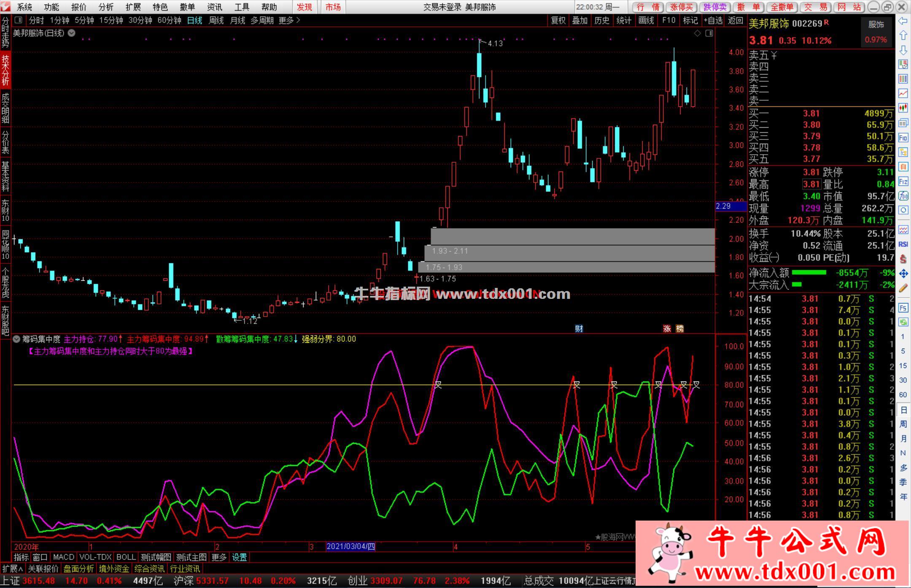911x588 pixels.
Task: Open the colored grid quote list icon
Action: pyautogui.click(x=903, y=79)
